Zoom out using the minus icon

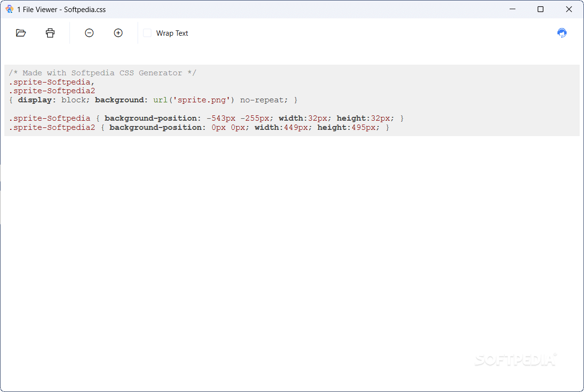point(89,33)
